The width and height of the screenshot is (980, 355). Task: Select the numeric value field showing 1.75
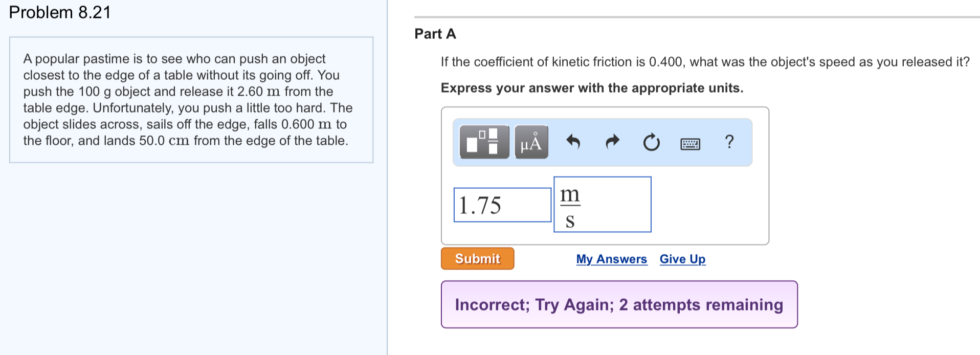(501, 204)
